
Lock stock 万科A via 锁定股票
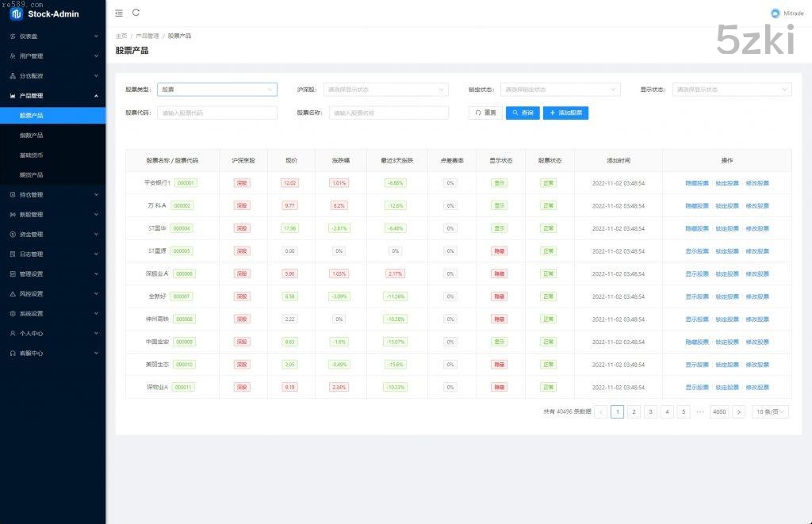[726, 206]
